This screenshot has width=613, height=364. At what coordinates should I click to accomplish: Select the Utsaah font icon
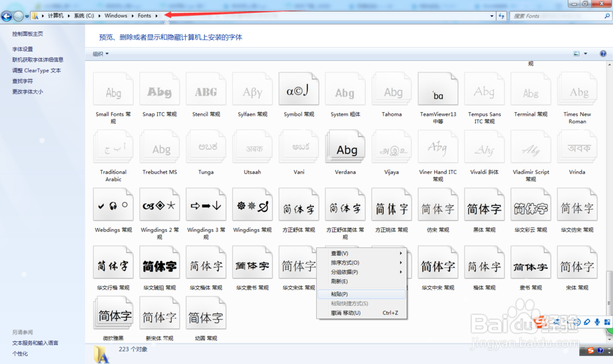(x=253, y=147)
